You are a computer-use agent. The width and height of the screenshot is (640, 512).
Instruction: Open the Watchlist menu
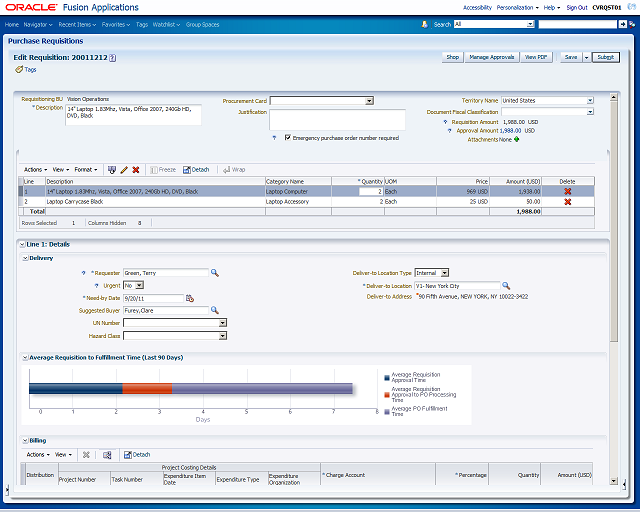(167, 25)
